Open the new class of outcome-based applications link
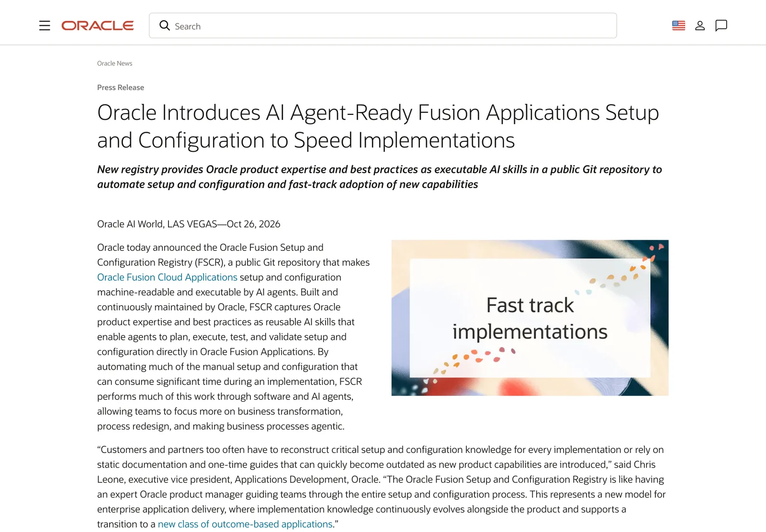766x532 pixels. [x=245, y=524]
